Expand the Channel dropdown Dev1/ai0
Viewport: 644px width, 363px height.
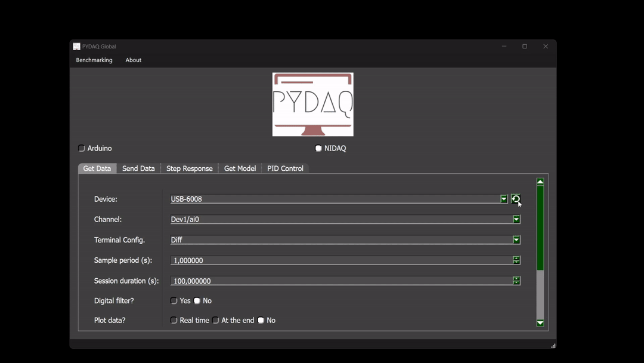pos(516,220)
